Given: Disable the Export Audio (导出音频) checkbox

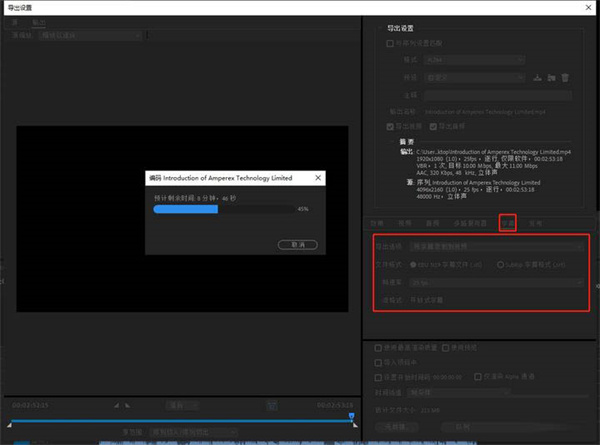Looking at the screenshot, I should [433, 126].
